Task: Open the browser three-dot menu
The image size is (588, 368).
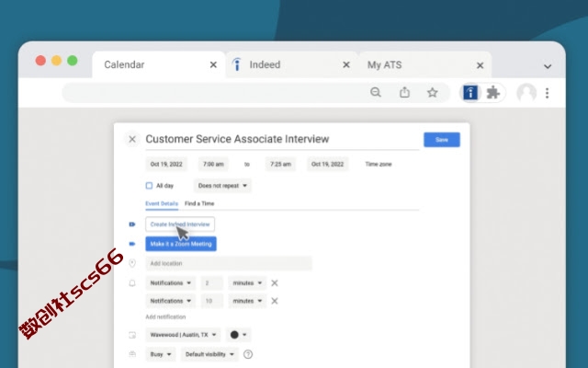Action: 548,93
